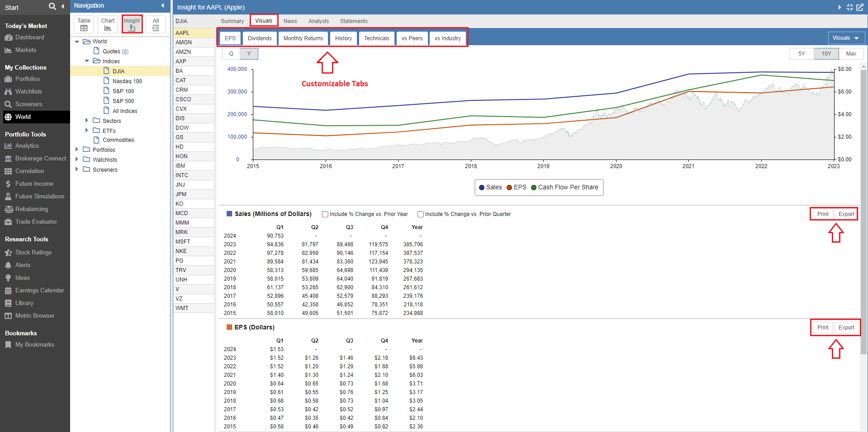
Task: Open Future Simulations tool
Action: [x=40, y=197]
